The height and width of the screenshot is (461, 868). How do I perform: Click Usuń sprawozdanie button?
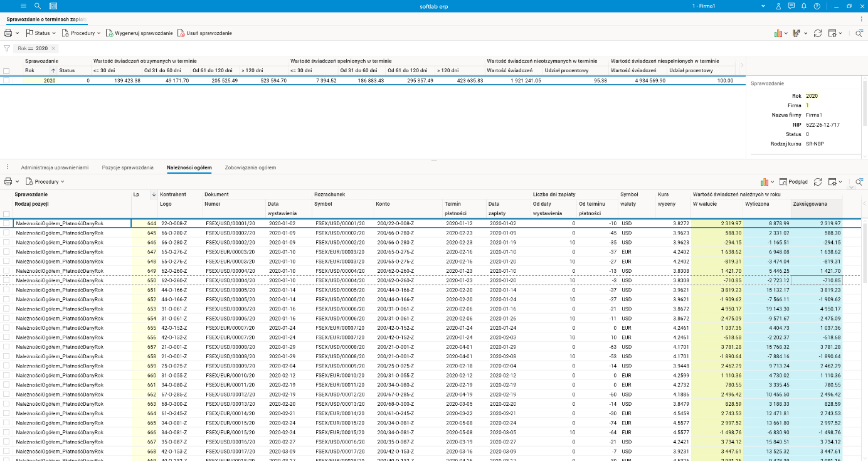point(204,33)
